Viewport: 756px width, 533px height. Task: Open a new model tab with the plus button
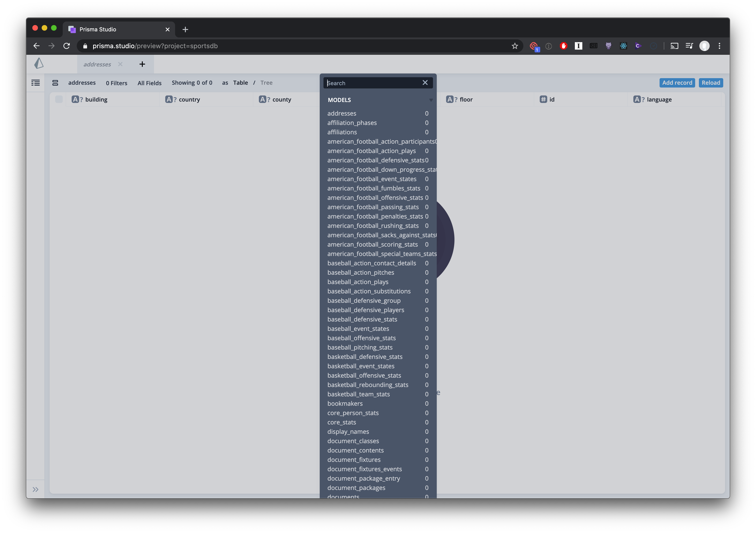click(142, 64)
